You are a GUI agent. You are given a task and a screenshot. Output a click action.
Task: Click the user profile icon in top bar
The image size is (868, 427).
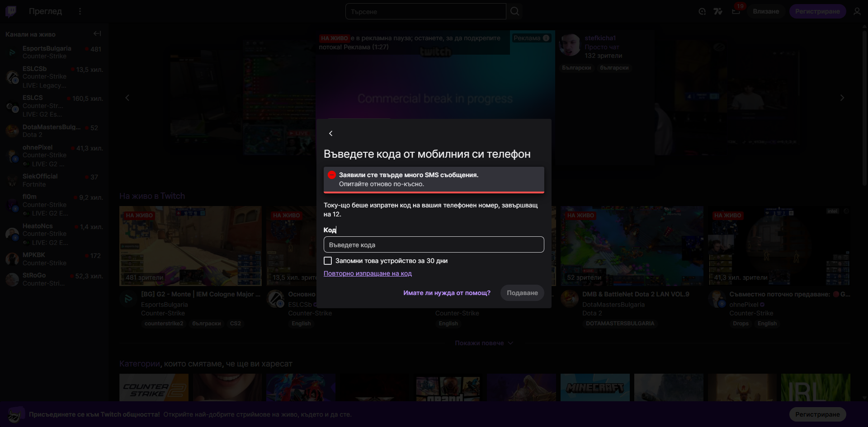[x=857, y=11]
